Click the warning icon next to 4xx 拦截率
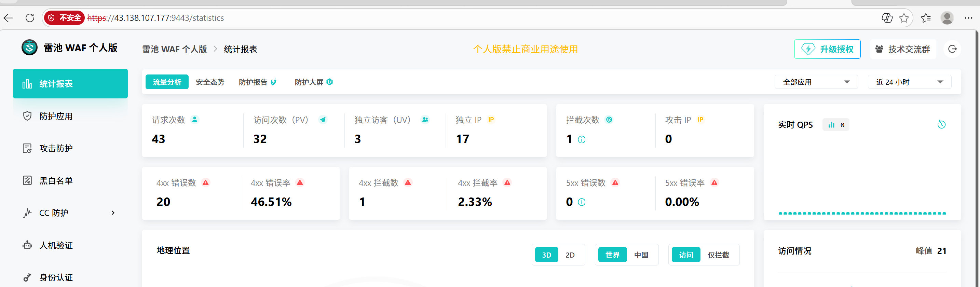 tap(507, 183)
